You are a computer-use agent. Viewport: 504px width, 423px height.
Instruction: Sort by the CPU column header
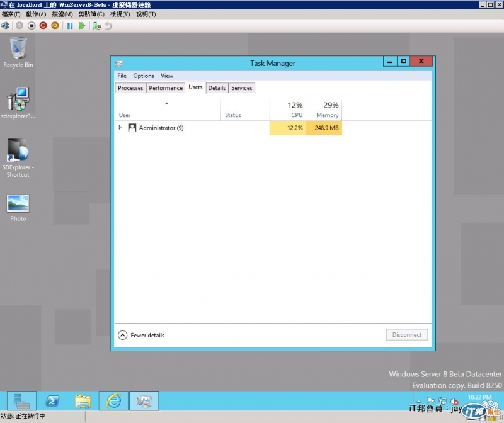(x=288, y=110)
